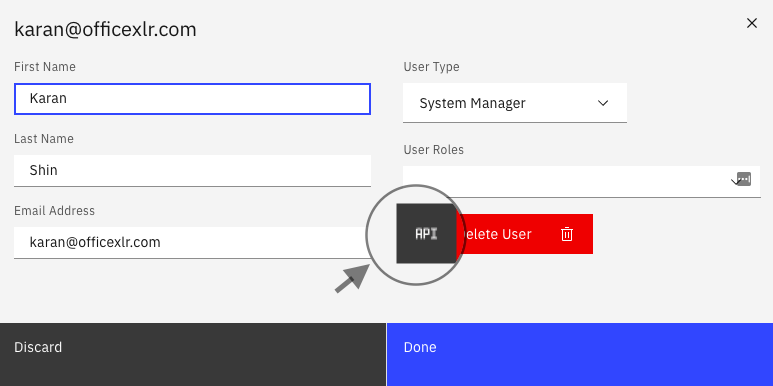Screen dimensions: 773x386
Task: Click the User Type label
Action: coord(431,67)
